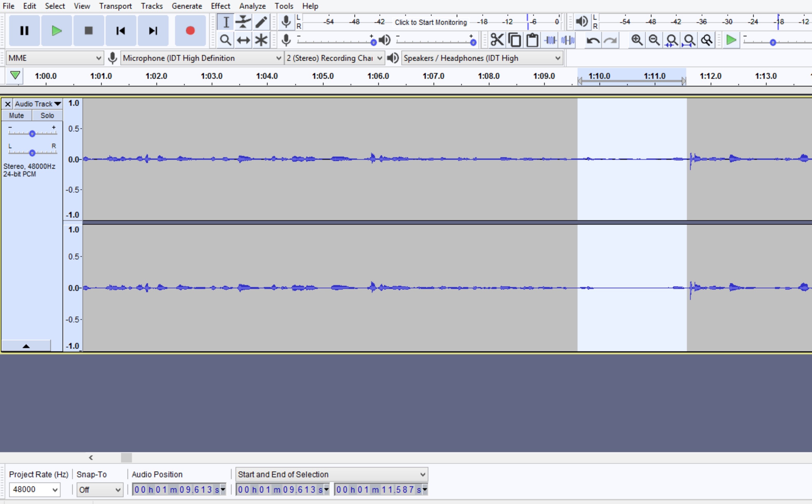Open the Edit menu
Image resolution: width=812 pixels, height=504 pixels.
click(29, 6)
